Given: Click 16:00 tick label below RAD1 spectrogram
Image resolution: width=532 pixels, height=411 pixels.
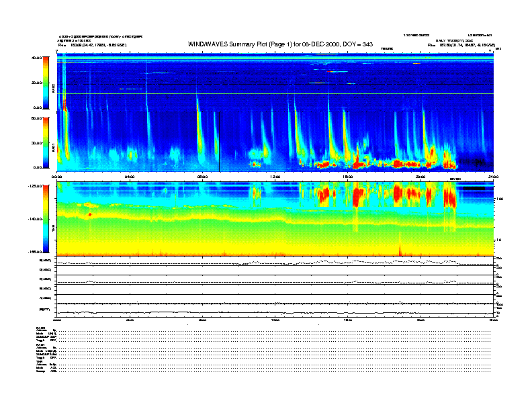Looking at the screenshot, I should (348, 177).
